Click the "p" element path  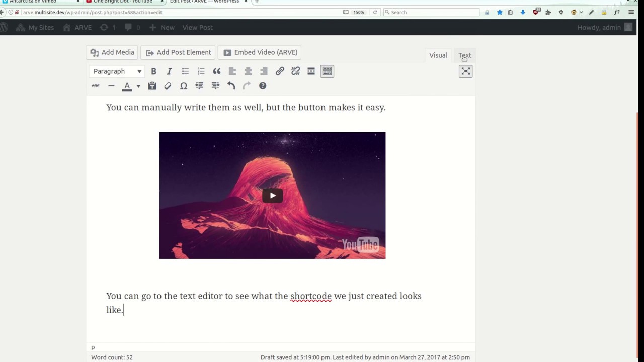tap(93, 347)
